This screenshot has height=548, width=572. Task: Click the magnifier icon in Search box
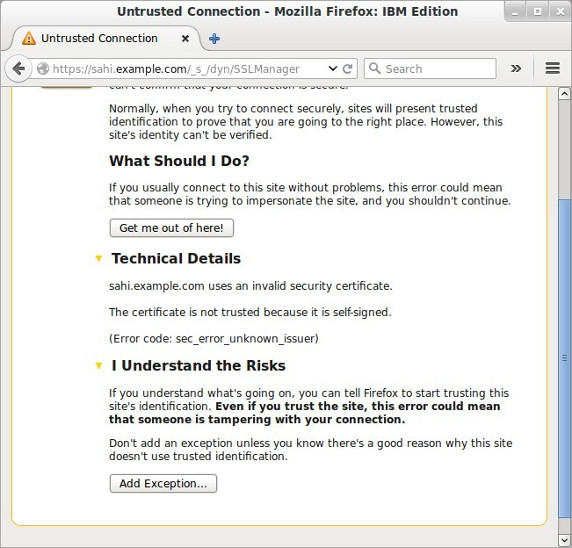tap(375, 68)
